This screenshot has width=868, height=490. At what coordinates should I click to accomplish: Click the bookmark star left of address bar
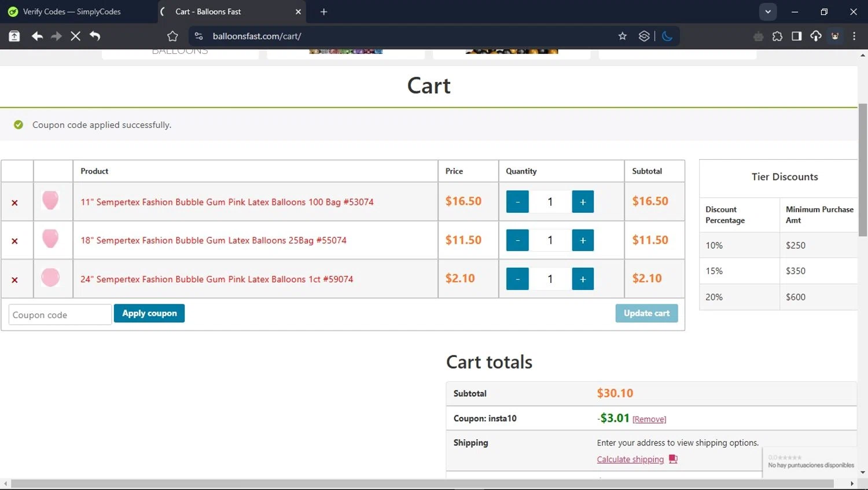pos(172,36)
